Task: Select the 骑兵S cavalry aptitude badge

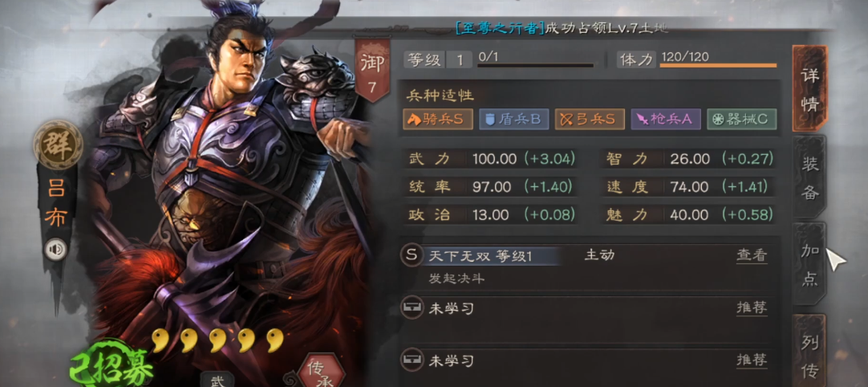Action: pos(438,119)
